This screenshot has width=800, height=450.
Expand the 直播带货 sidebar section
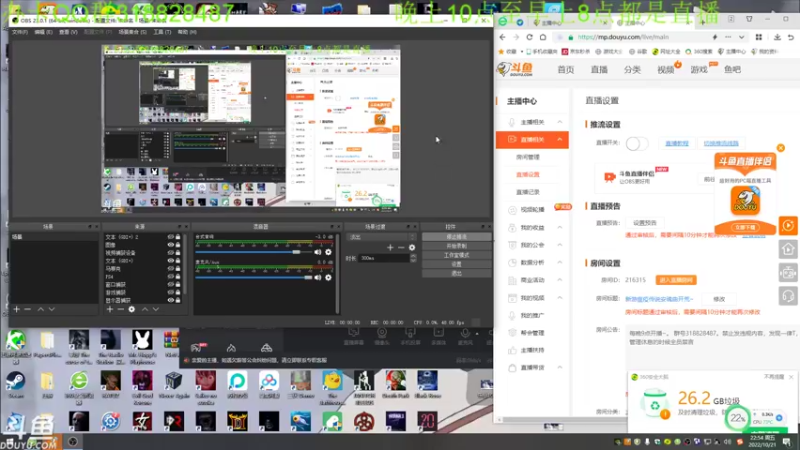pos(560,367)
